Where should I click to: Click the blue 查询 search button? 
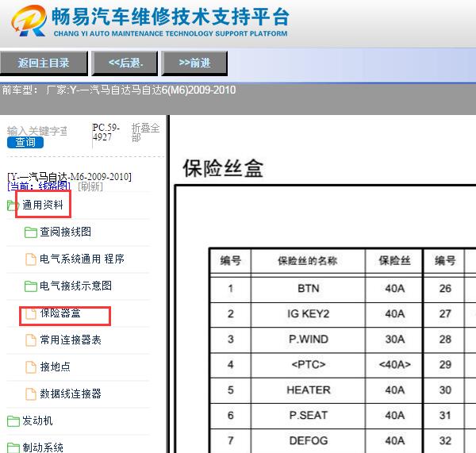(x=25, y=142)
